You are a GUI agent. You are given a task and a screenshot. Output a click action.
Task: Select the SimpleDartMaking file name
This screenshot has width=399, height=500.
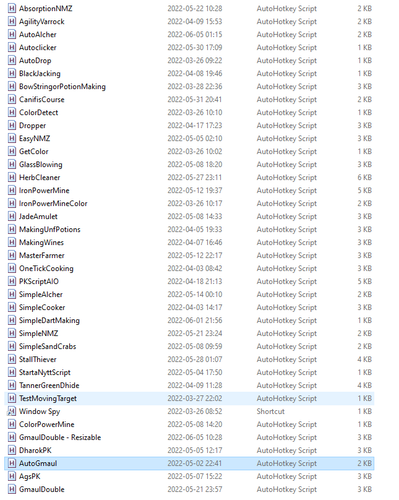tap(49, 320)
